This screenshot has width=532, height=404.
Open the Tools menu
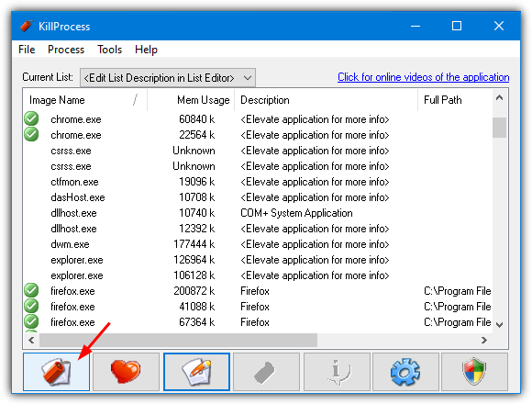(109, 50)
